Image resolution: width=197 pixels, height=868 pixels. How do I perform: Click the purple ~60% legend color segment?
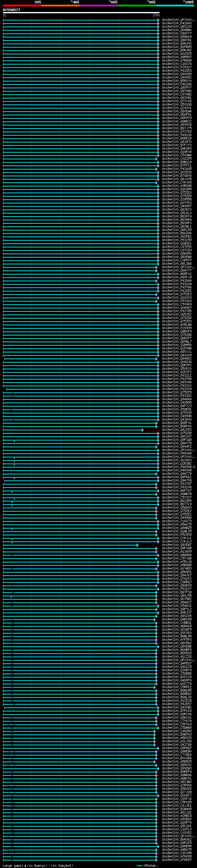pyautogui.click(x=99, y=6)
